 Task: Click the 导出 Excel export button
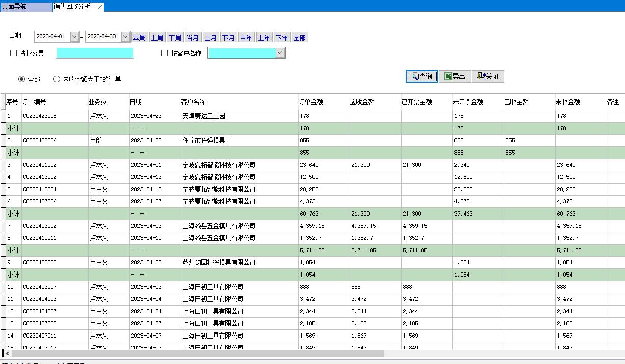(x=454, y=76)
